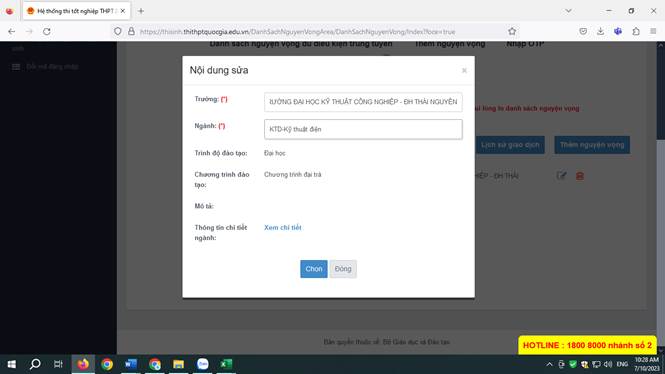Expand the list all tabs chevron
The width and height of the screenshot is (665, 374).
pyautogui.click(x=568, y=11)
